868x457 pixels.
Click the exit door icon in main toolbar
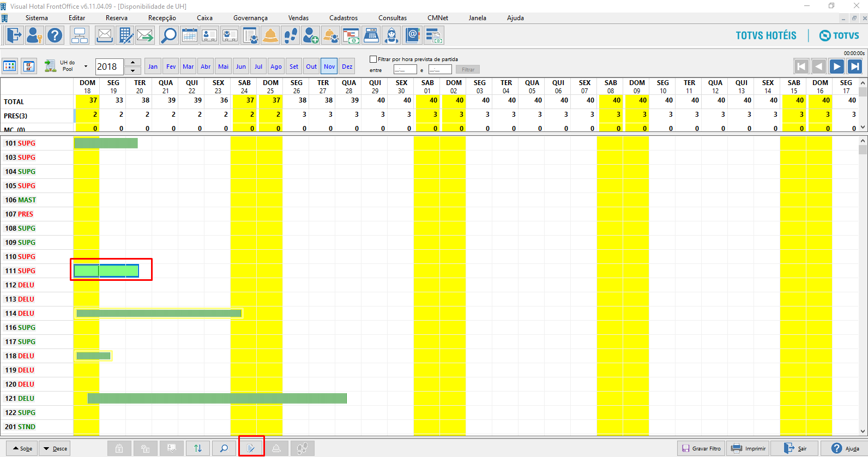14,35
